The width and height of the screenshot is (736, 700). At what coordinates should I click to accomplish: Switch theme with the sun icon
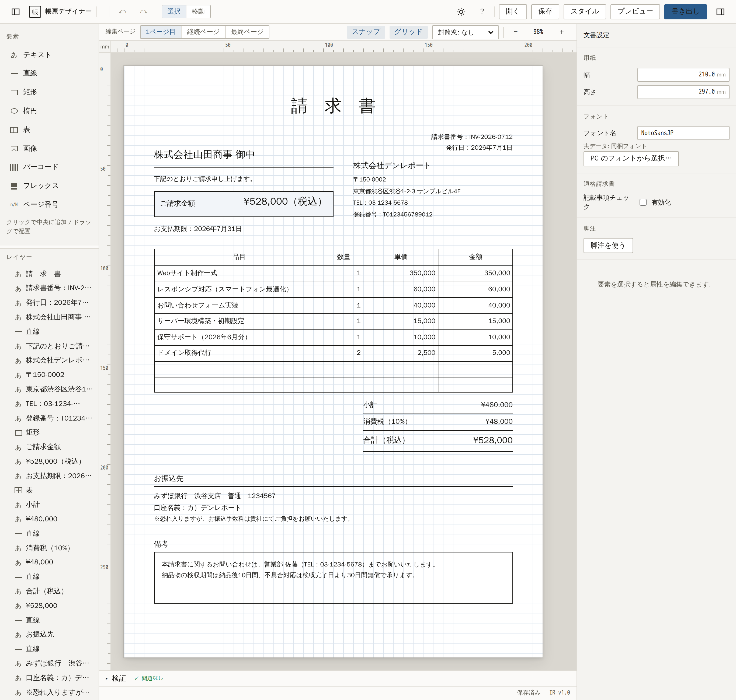tap(461, 12)
